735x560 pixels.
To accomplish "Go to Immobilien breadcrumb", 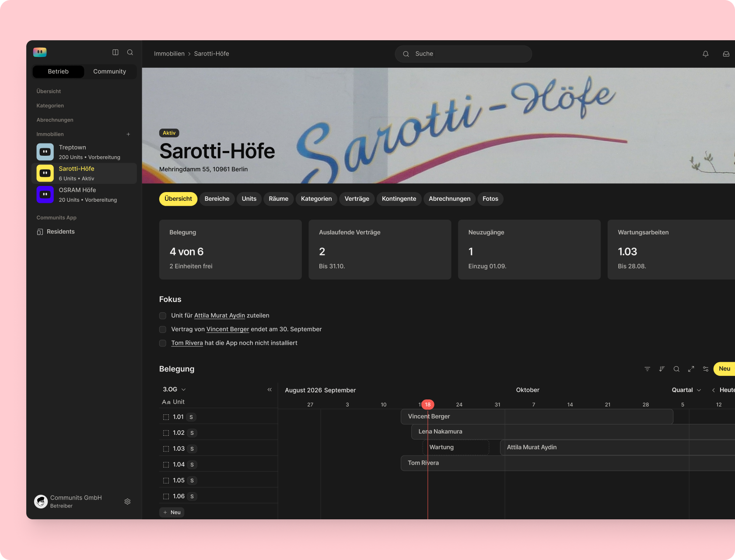I will pyautogui.click(x=169, y=54).
